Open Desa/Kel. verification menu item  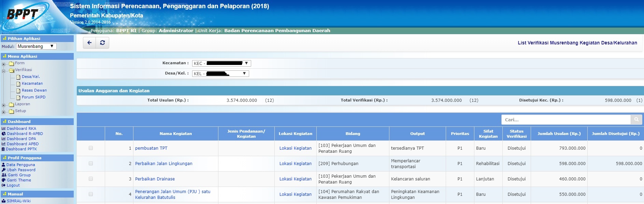coord(31,77)
